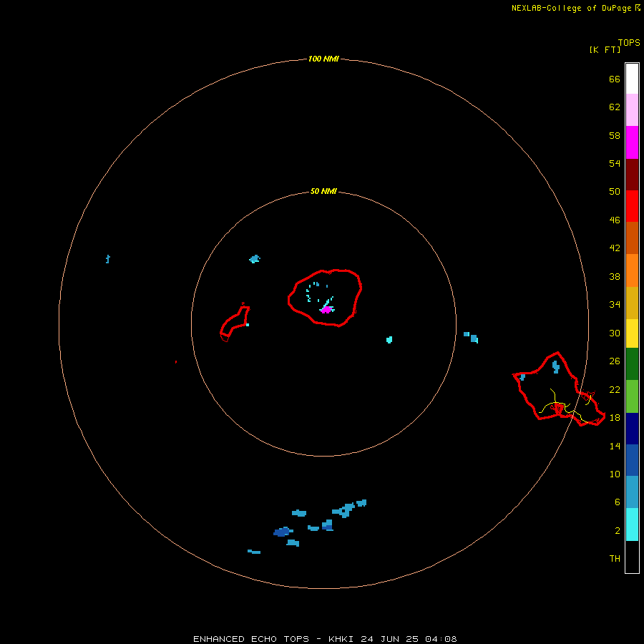Click the medium blue 14 legend swatch
Screen dimensions: 644x644
[x=632, y=460]
